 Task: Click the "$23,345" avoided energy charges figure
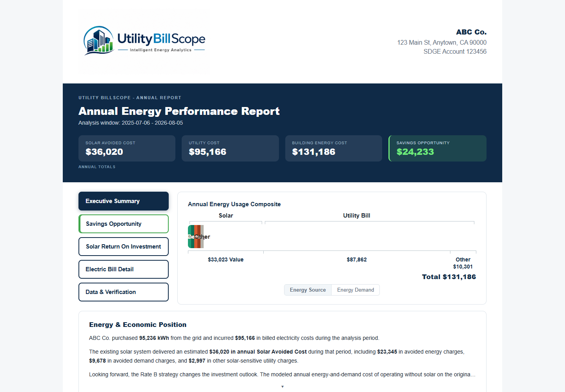tap(387, 352)
